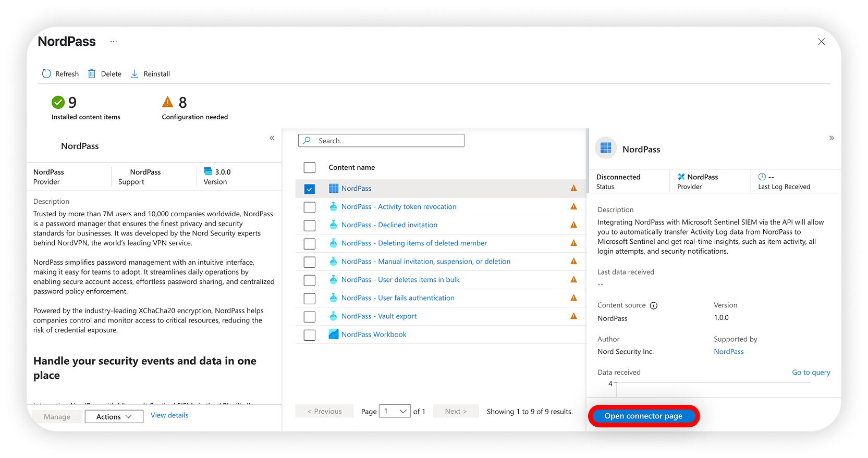Click warning triangle on Vault export row
Screen dimensions: 868x458
[573, 316]
